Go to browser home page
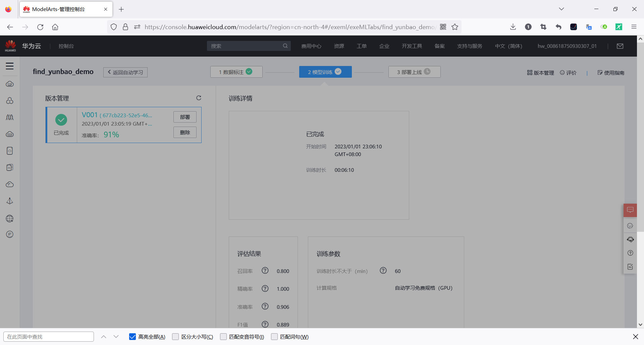 point(55,27)
